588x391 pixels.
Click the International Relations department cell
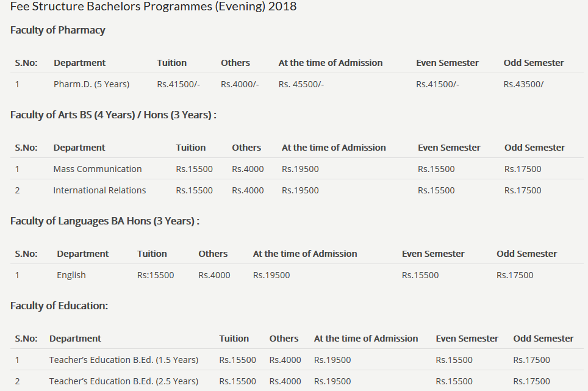click(99, 190)
